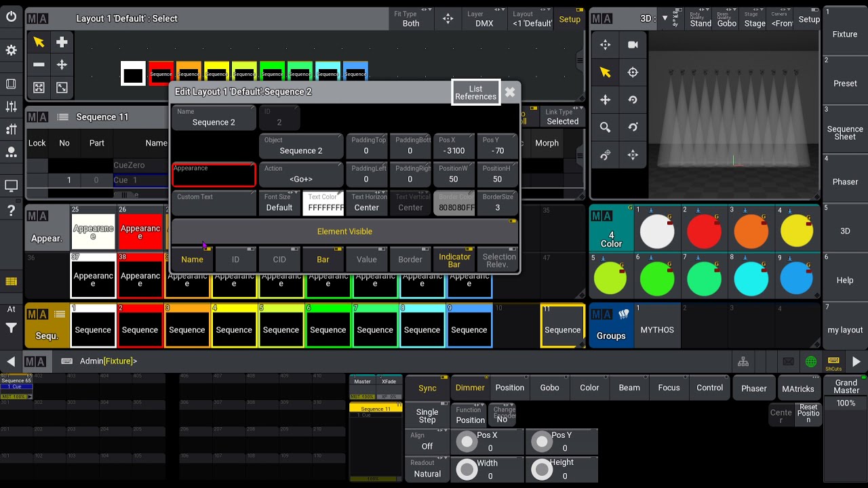Viewport: 868px width, 488px height.
Task: Open the Fit Type Both dropdown
Action: [411, 19]
